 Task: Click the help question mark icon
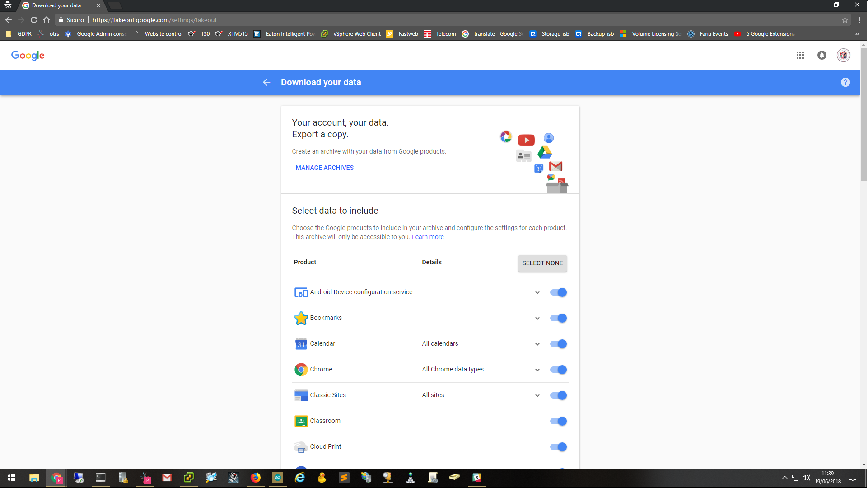pos(845,82)
